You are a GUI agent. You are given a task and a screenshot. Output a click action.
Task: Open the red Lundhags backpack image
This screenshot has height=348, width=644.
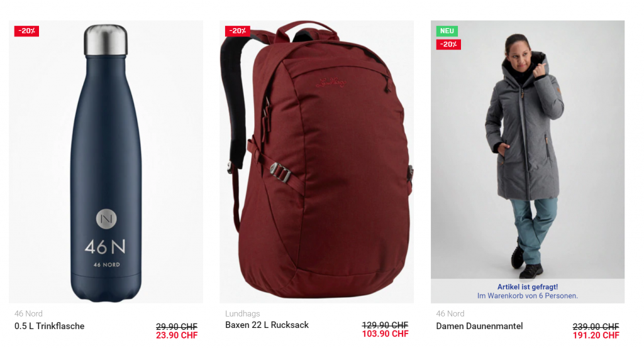[x=317, y=161]
